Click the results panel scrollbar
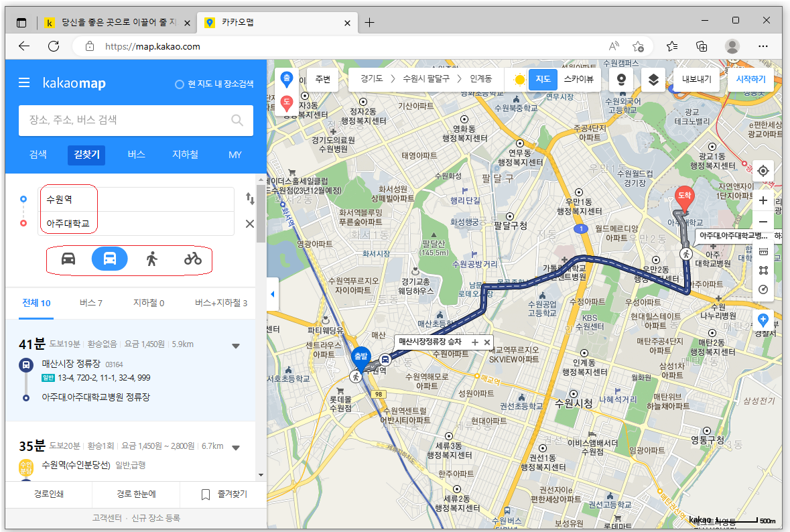Image resolution: width=790 pixels, height=532 pixels. tap(261, 214)
